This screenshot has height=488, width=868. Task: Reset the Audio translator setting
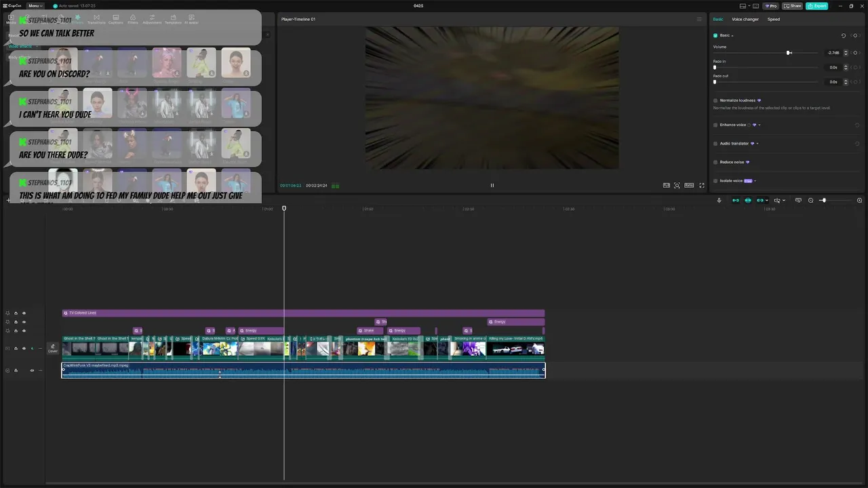[x=857, y=144]
